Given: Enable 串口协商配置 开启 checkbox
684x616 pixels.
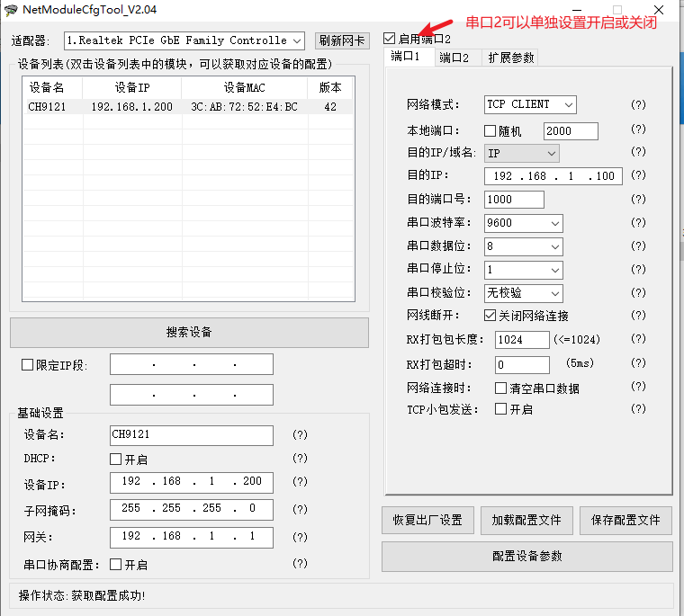Looking at the screenshot, I should point(115,565).
